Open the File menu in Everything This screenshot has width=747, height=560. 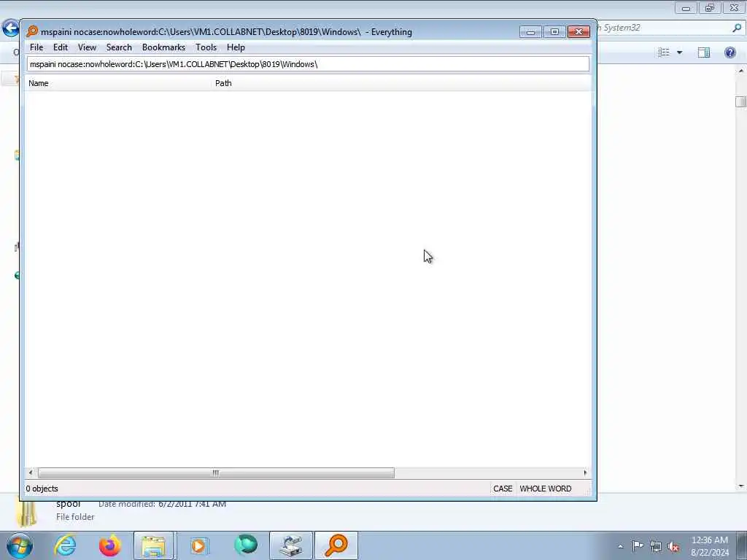click(x=36, y=47)
